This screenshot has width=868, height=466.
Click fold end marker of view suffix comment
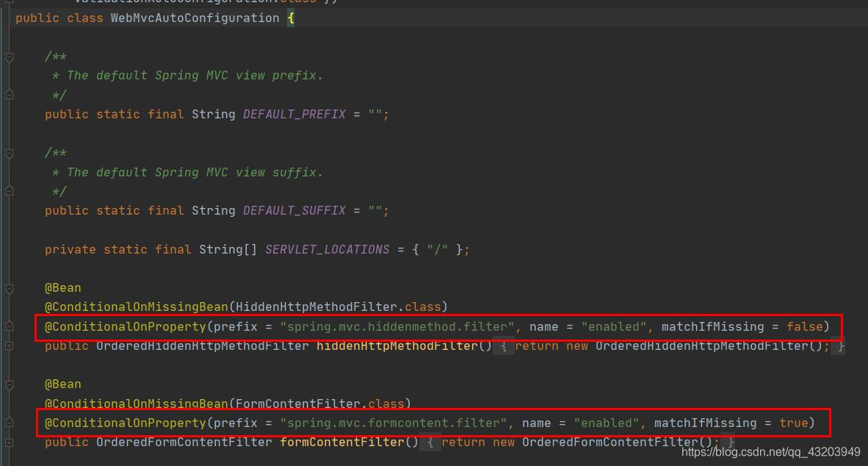10,191
